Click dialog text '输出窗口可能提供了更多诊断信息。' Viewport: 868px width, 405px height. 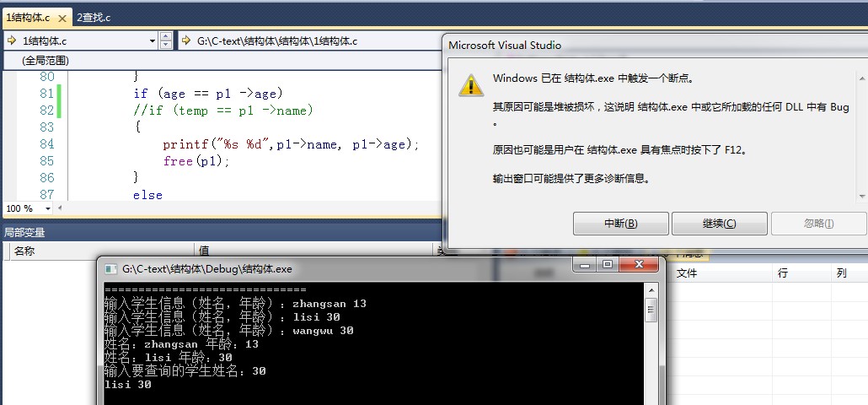[x=571, y=179]
